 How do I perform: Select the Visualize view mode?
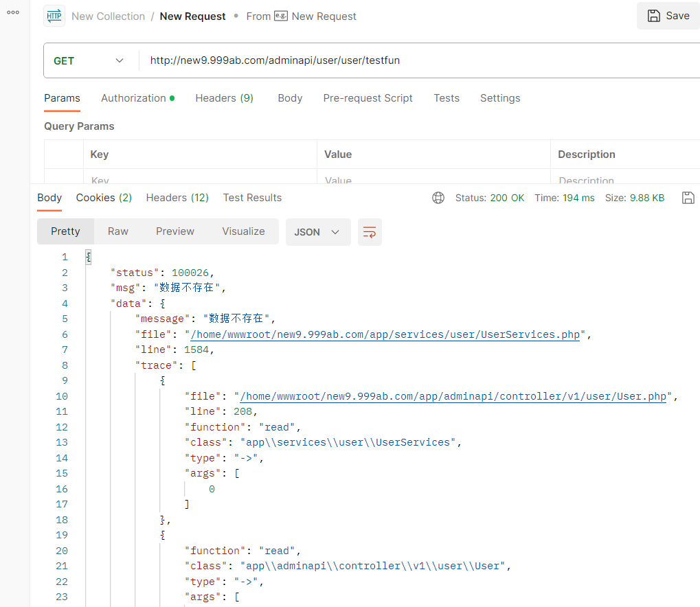[x=243, y=231]
